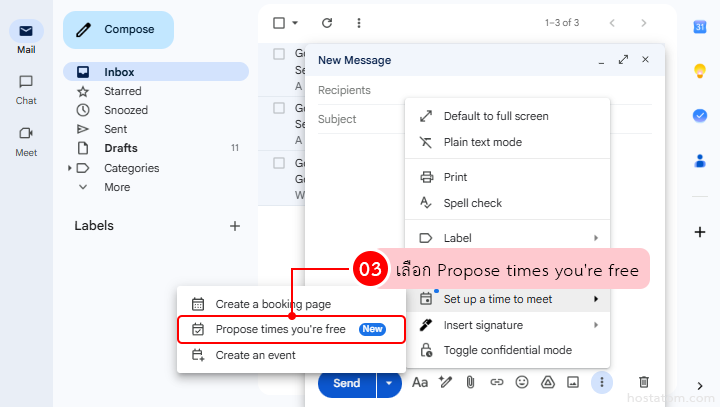Open the Sent folder

coord(156,129)
